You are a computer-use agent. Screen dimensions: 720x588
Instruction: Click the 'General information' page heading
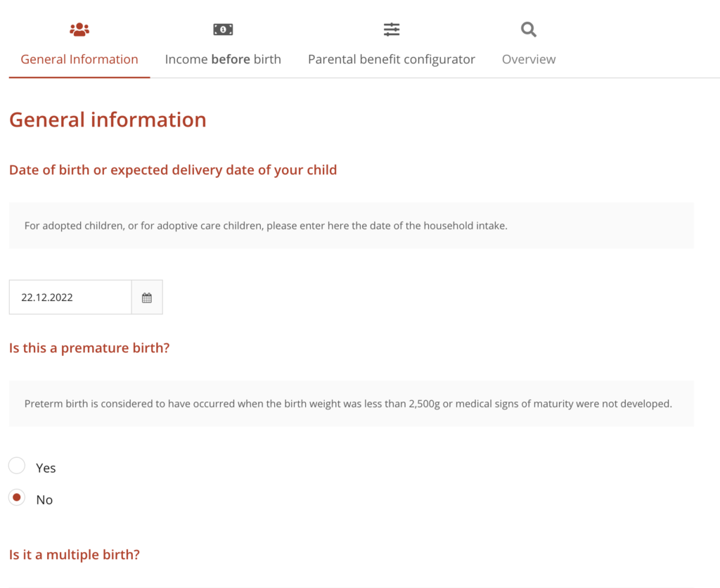(x=108, y=120)
